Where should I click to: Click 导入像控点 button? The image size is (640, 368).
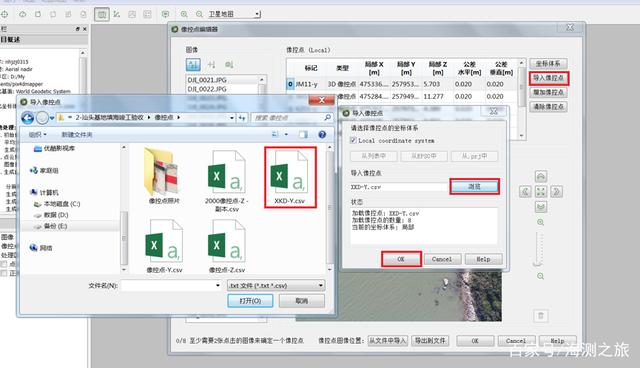(549, 78)
